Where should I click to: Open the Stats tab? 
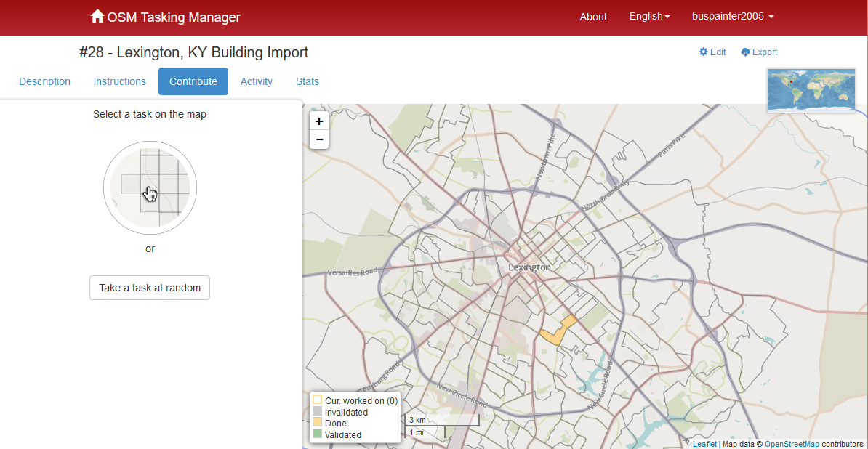pos(308,81)
